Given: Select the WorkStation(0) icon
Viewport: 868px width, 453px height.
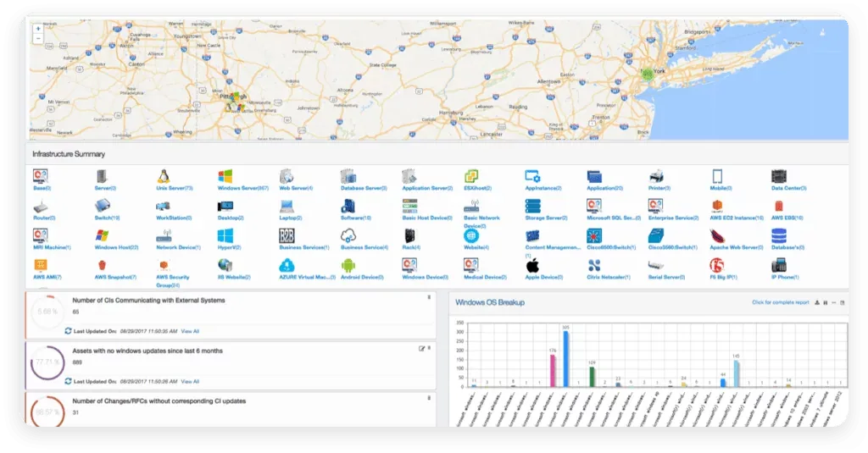Looking at the screenshot, I should [163, 207].
